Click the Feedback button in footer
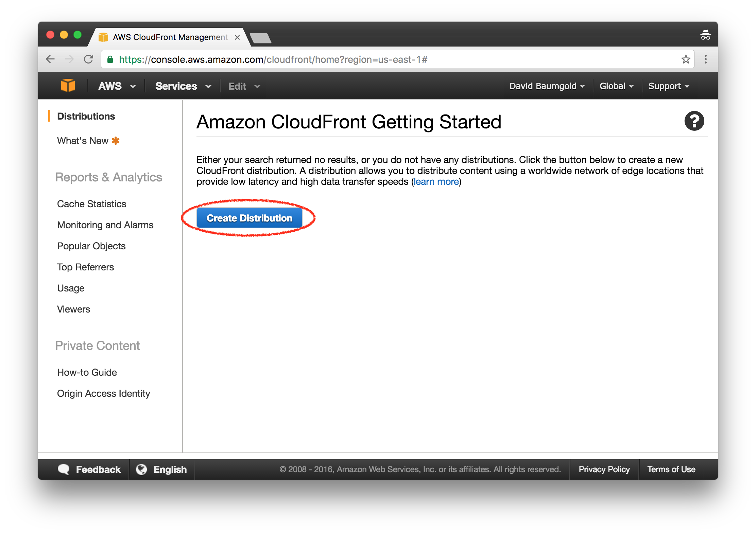 (90, 469)
